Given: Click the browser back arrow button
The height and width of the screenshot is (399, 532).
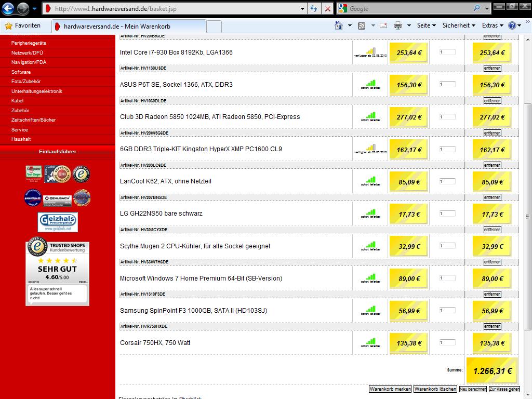Looking at the screenshot, I should [x=8, y=8].
